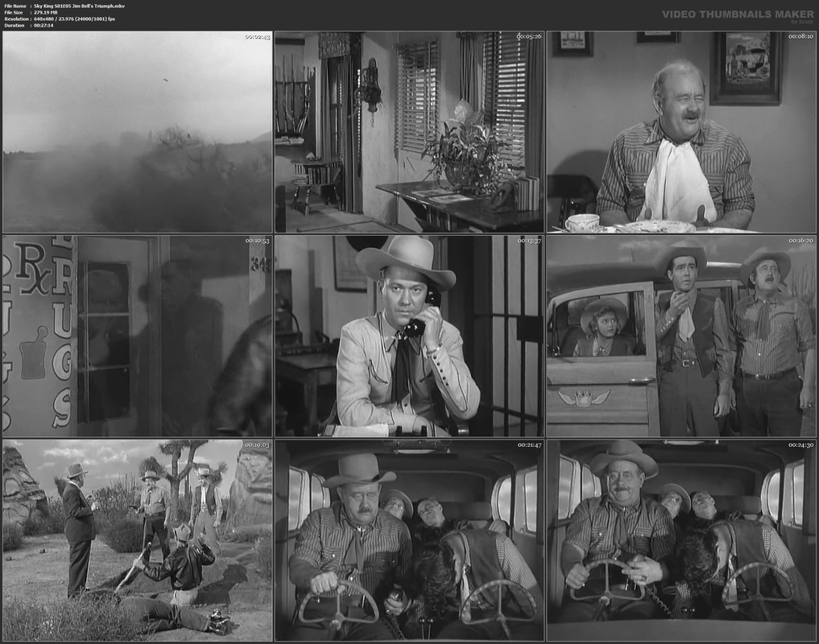Screen dimensions: 819x644
Task: Click the 00:08:10 timestamp label
Action: [800, 36]
